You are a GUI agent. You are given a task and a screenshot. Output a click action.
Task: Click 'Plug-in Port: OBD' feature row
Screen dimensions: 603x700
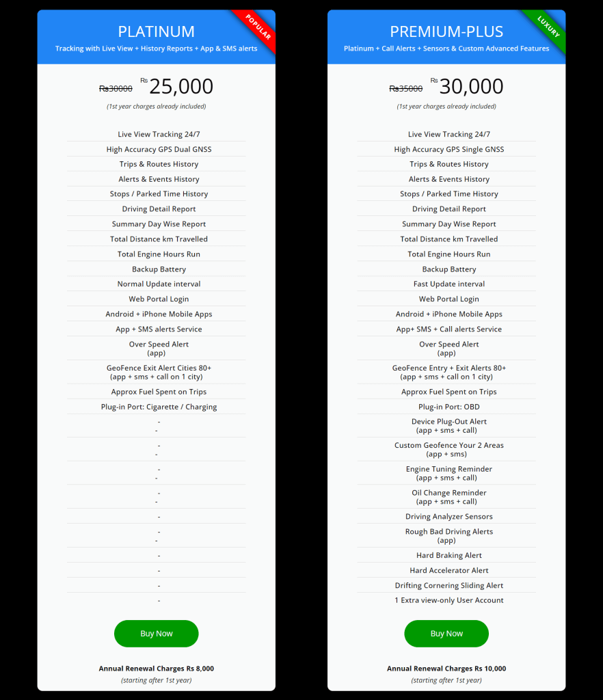coord(449,407)
